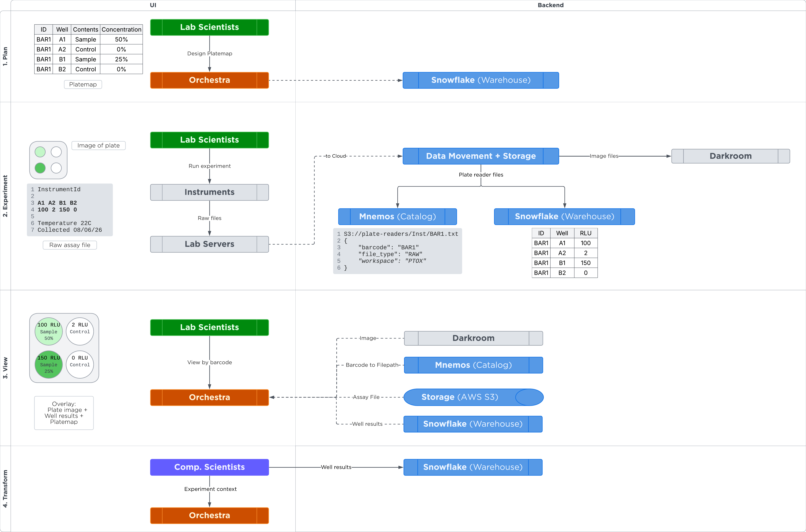Click the Lab Servers box
806x532 pixels.
(209, 244)
